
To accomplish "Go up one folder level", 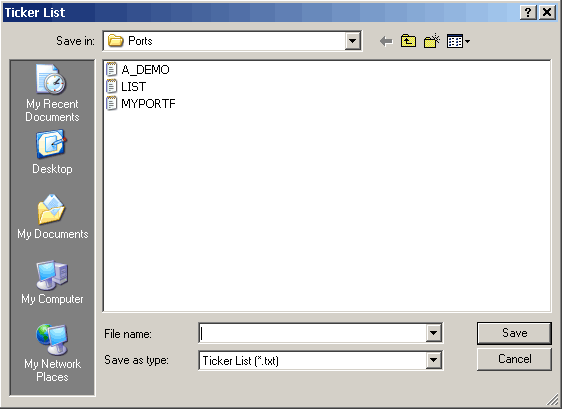I will [x=408, y=41].
